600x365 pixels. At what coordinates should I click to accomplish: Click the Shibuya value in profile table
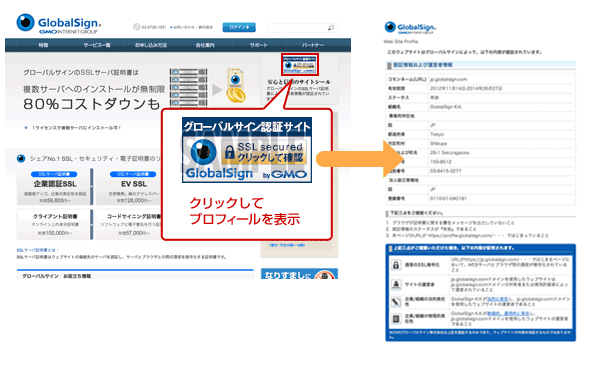(438, 143)
